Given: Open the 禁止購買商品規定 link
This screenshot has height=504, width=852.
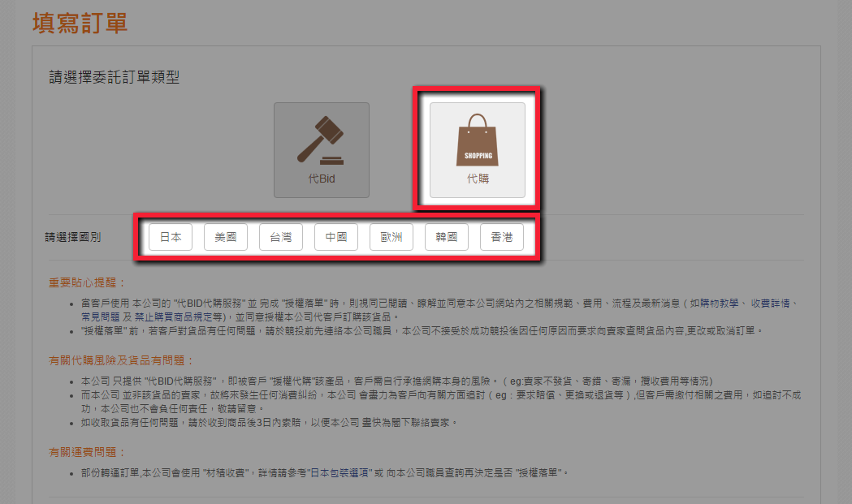Looking at the screenshot, I should (174, 317).
